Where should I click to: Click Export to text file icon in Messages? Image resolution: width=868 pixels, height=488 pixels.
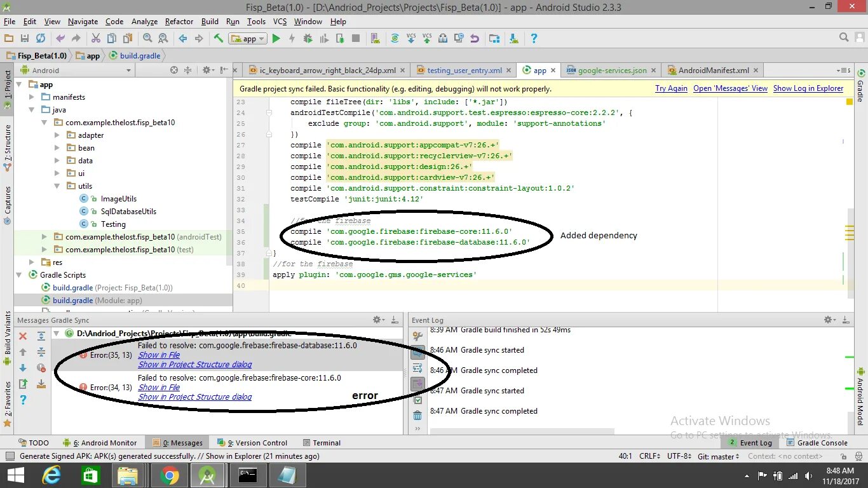pyautogui.click(x=23, y=384)
